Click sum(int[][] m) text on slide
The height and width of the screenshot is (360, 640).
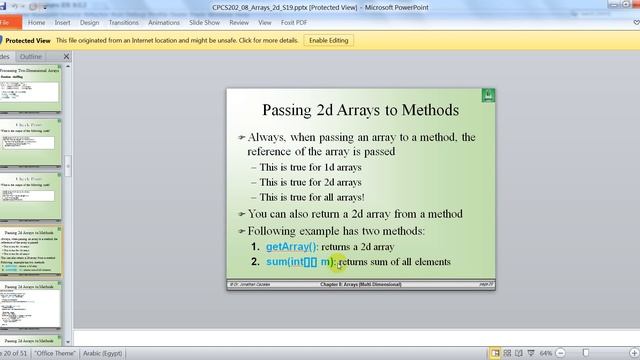click(x=300, y=262)
